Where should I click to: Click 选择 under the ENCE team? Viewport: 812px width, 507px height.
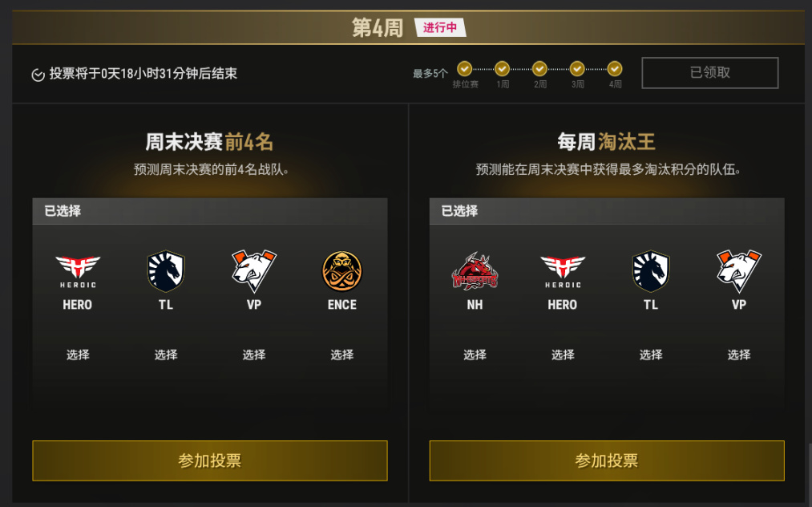pos(341,355)
